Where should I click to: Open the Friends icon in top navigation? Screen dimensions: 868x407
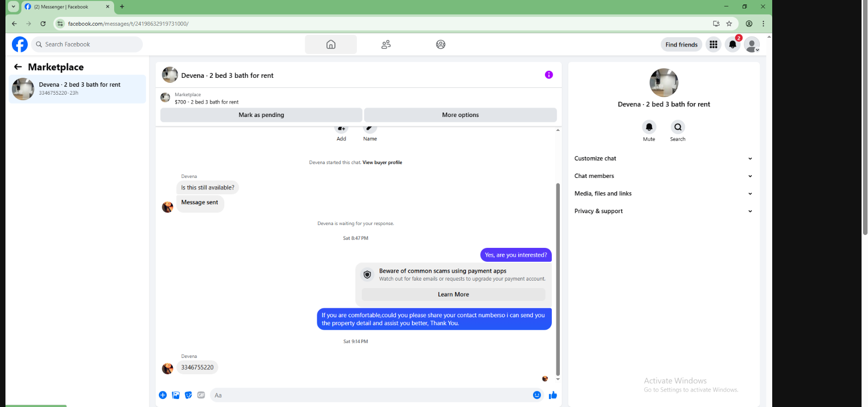coord(386,44)
